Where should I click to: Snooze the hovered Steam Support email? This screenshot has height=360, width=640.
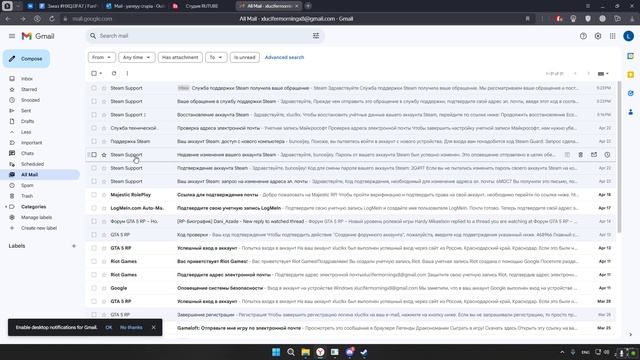point(607,155)
